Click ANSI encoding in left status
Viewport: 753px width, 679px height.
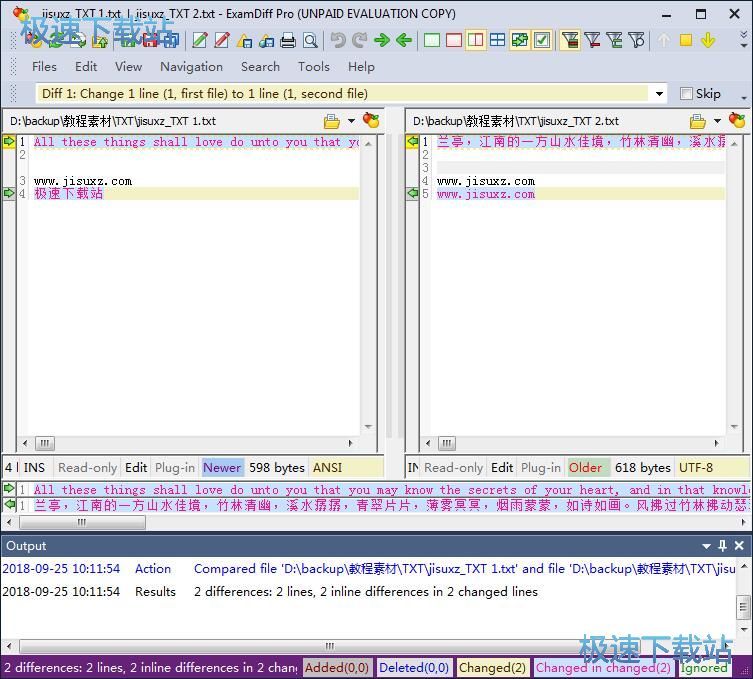(x=328, y=468)
